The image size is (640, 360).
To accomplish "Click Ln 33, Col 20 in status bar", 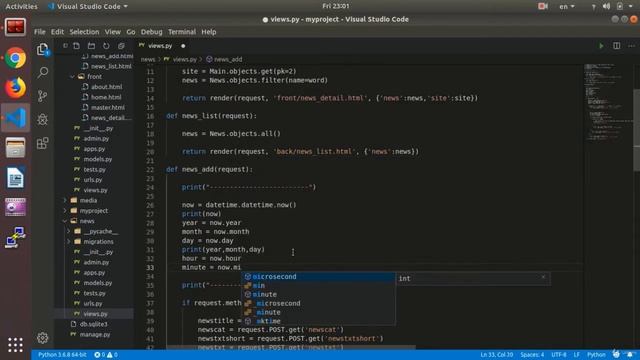I will (497, 355).
